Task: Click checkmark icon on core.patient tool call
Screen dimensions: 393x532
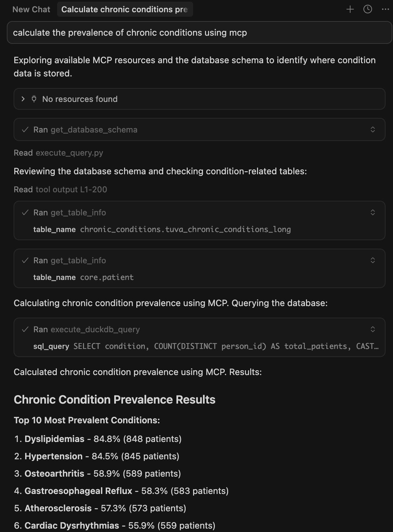Action: coord(25,261)
